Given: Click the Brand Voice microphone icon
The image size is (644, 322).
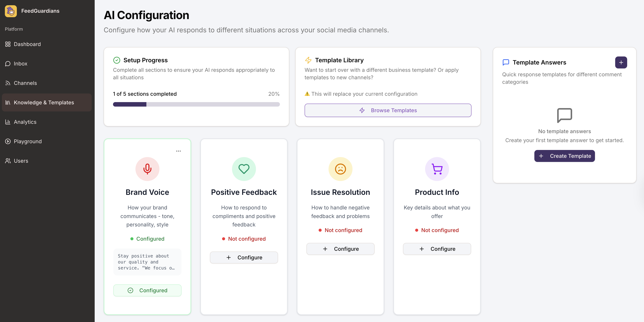Looking at the screenshot, I should 147,169.
